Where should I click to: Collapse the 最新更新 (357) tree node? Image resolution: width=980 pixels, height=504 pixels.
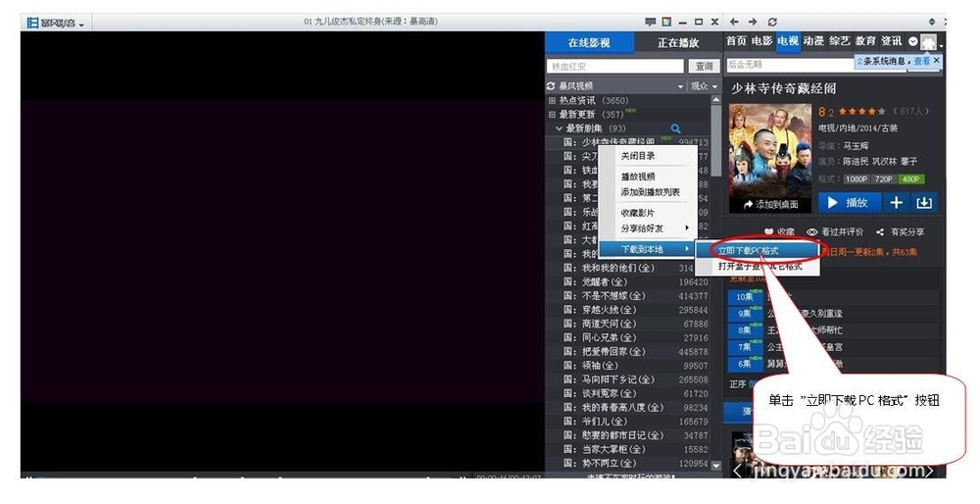pyautogui.click(x=552, y=115)
